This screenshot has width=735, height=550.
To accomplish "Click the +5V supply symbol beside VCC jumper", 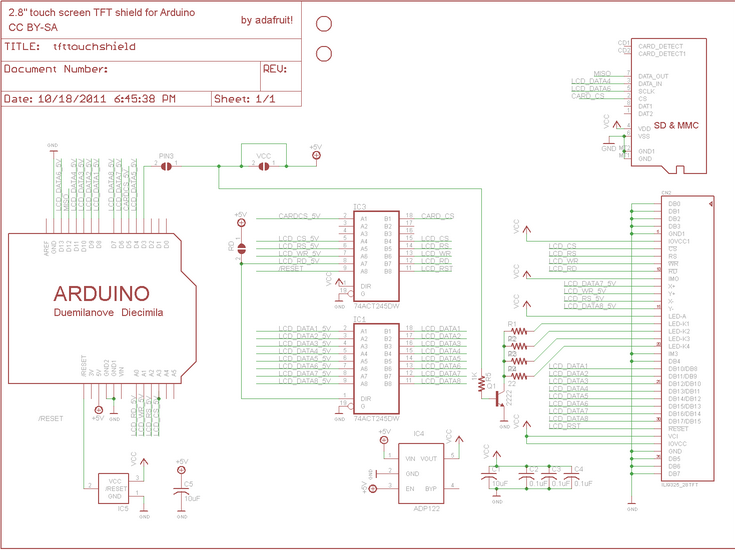I will click(316, 155).
